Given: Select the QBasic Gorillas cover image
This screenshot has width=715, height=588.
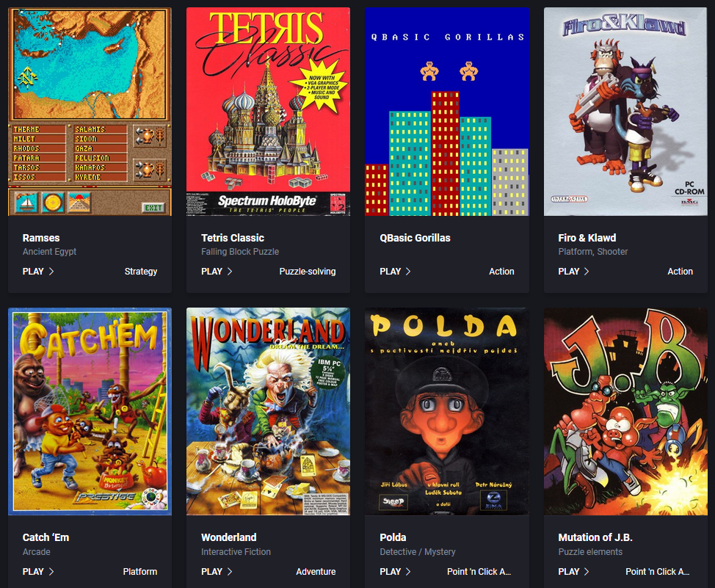Looking at the screenshot, I should point(447,112).
